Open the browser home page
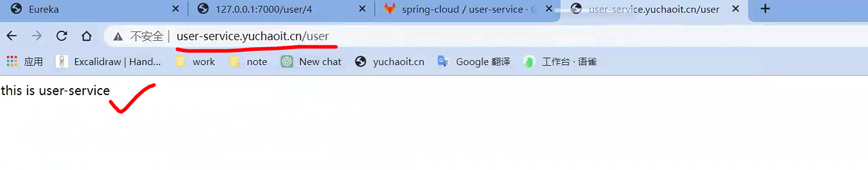 86,36
